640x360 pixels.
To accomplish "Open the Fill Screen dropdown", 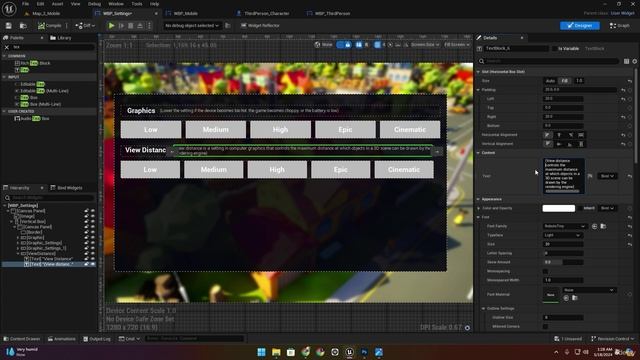I will tap(456, 44).
